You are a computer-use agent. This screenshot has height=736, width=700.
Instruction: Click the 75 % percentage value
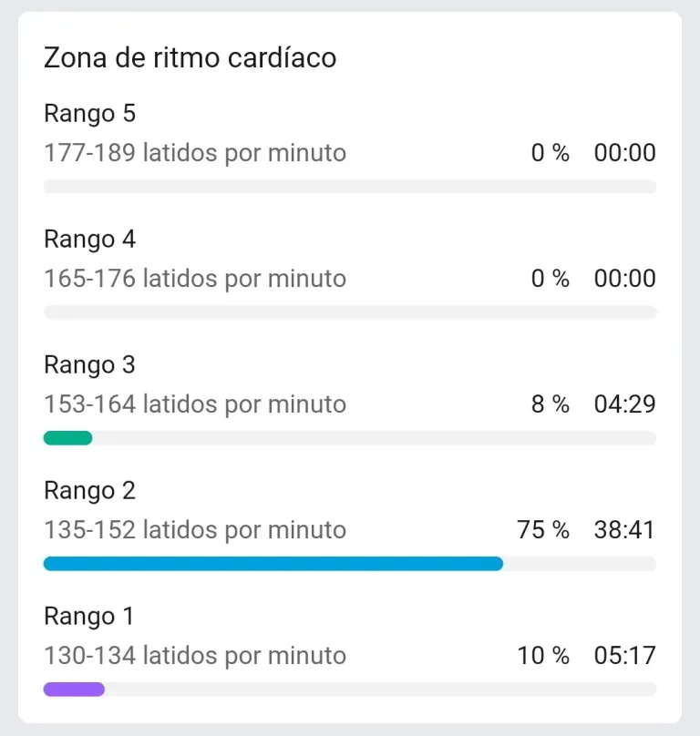click(543, 530)
